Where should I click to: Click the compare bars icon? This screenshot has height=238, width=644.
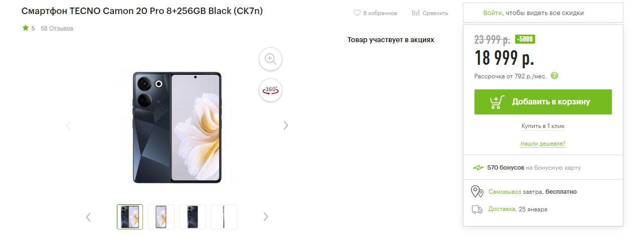click(x=416, y=13)
